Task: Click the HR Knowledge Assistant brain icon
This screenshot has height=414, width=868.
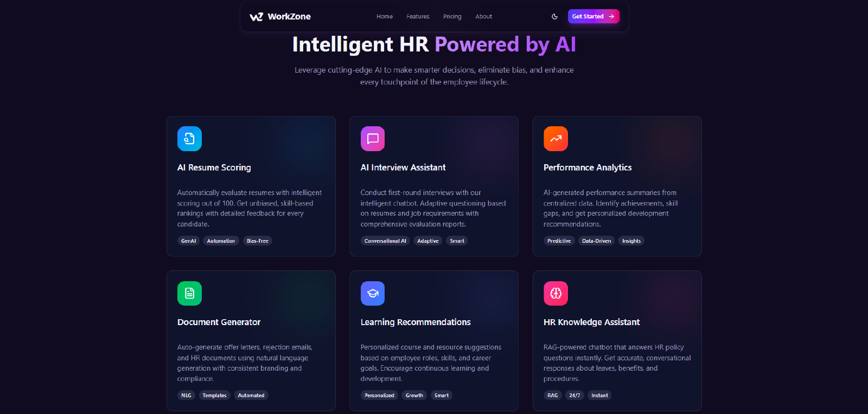Action: click(556, 293)
